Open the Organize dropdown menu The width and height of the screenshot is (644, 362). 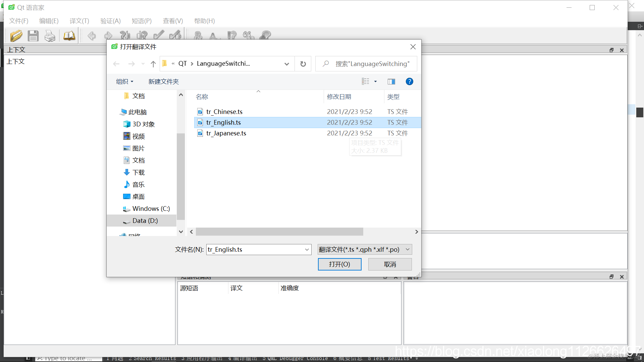point(125,81)
